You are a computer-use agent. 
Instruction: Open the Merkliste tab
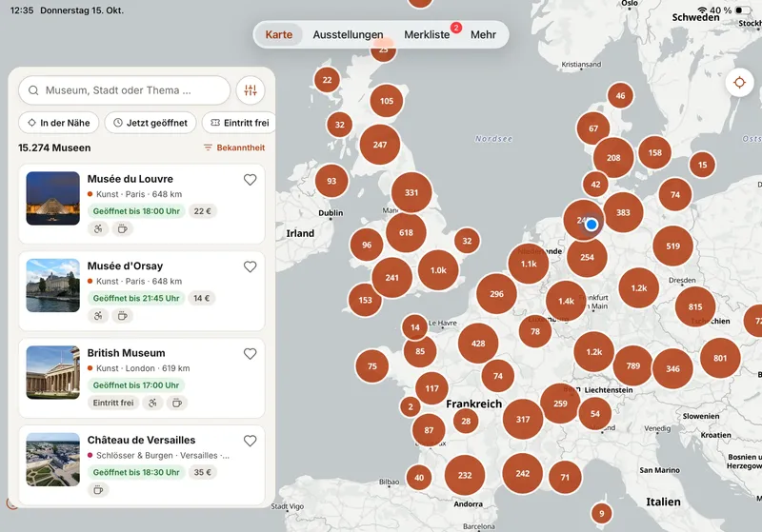427,34
